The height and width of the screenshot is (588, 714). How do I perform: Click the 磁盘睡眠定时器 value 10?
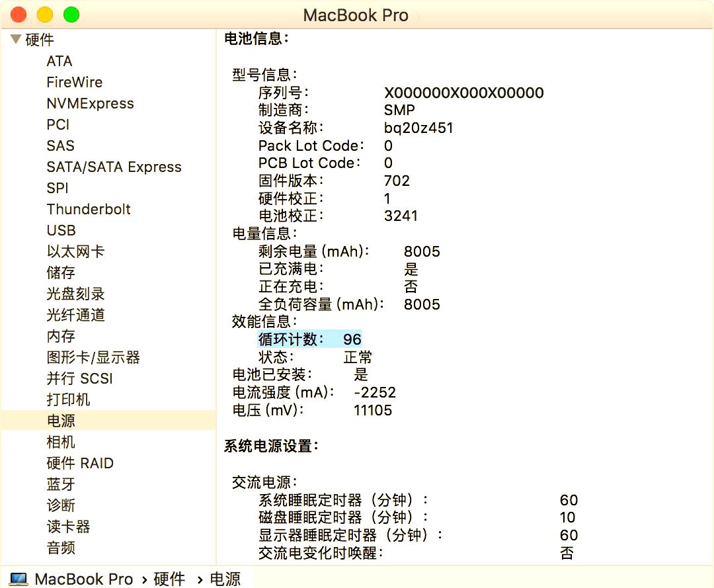567,517
